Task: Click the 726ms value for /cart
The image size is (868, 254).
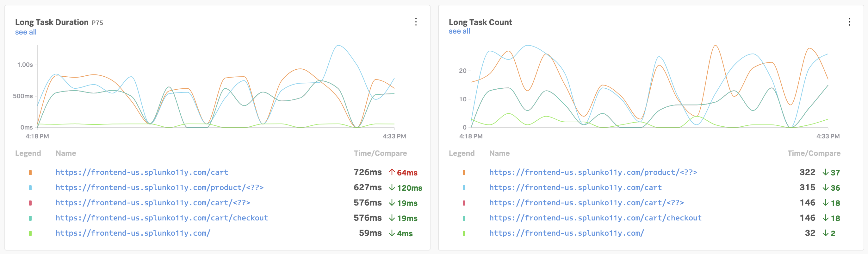Action: (367, 172)
